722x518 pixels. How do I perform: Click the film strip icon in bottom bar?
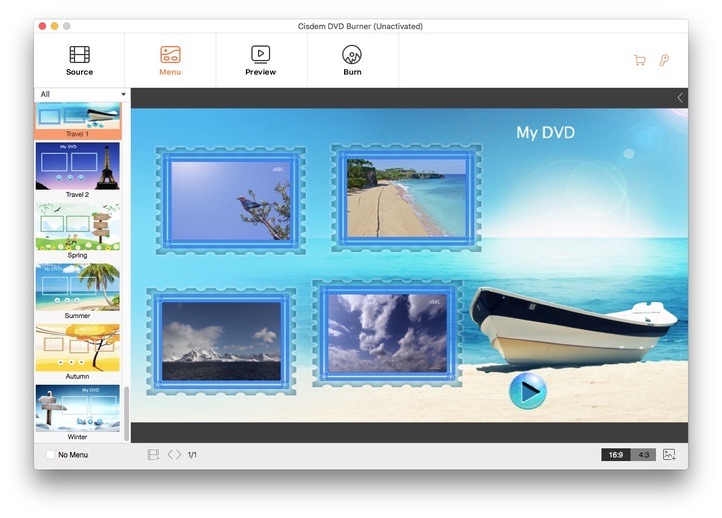[x=153, y=455]
